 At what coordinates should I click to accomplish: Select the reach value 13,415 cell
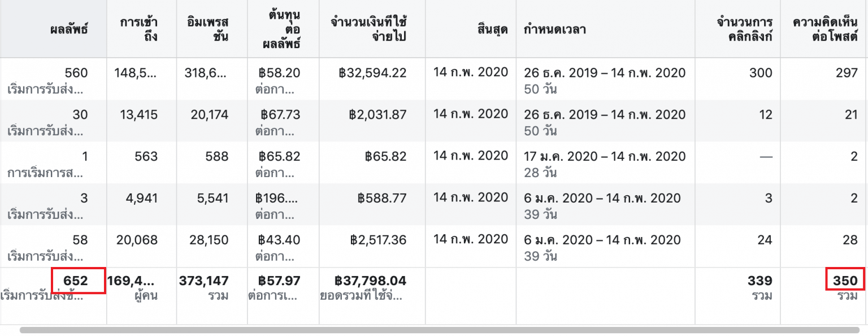point(139,115)
